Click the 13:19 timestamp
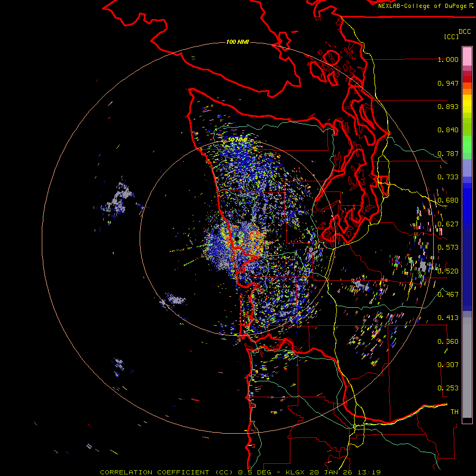Image resolution: width=476 pixels, height=476 pixels. pos(369,472)
